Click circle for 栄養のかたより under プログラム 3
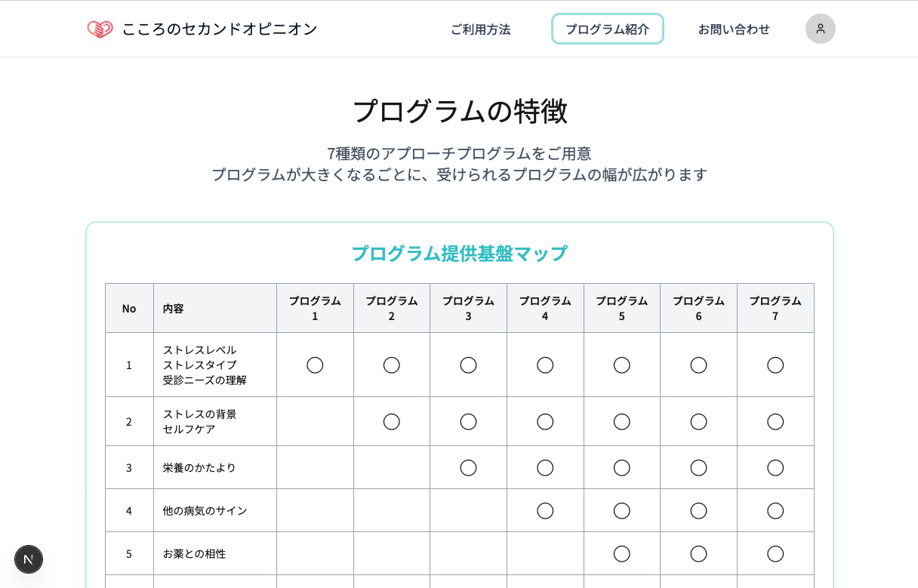The image size is (918, 588). (x=468, y=468)
